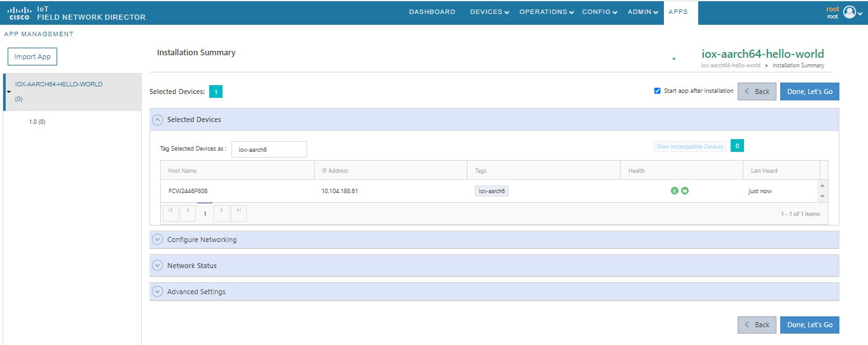Click table scroll up arrow

[823, 185]
